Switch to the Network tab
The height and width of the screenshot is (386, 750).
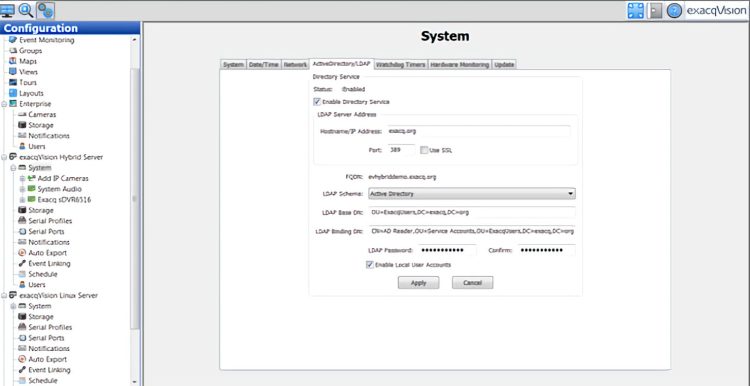pos(295,65)
